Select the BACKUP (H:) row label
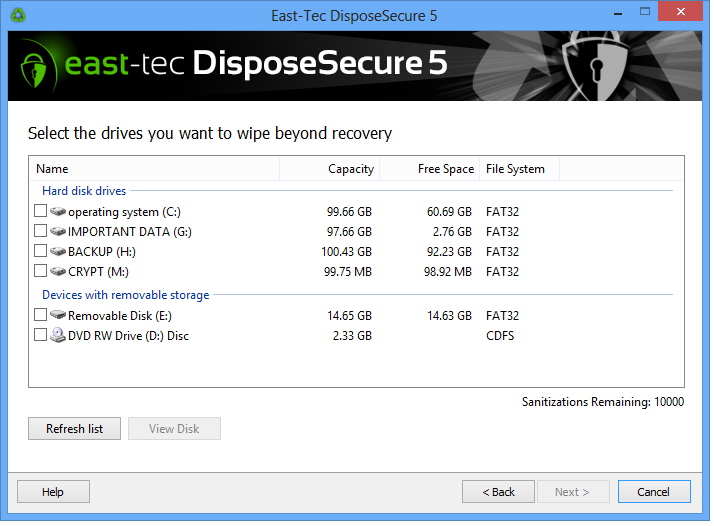The height and width of the screenshot is (526, 714). click(x=102, y=252)
